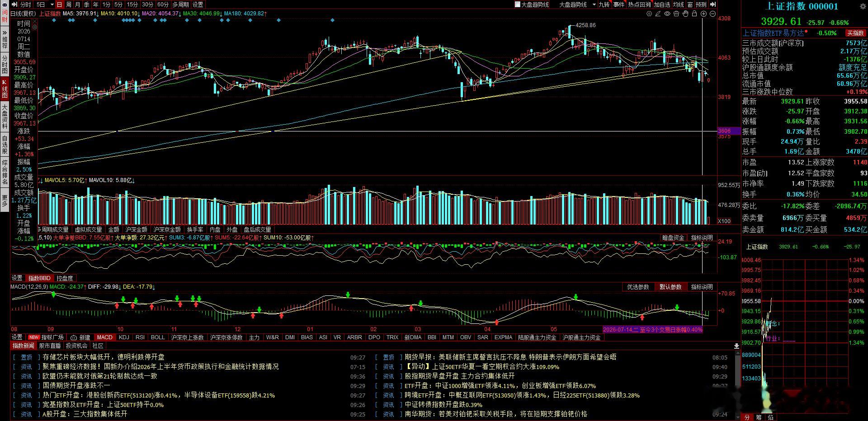Viewport: 868px width, 421px height.
Task: Expand the 5日 period dropdown arrow
Action: tap(52, 5)
